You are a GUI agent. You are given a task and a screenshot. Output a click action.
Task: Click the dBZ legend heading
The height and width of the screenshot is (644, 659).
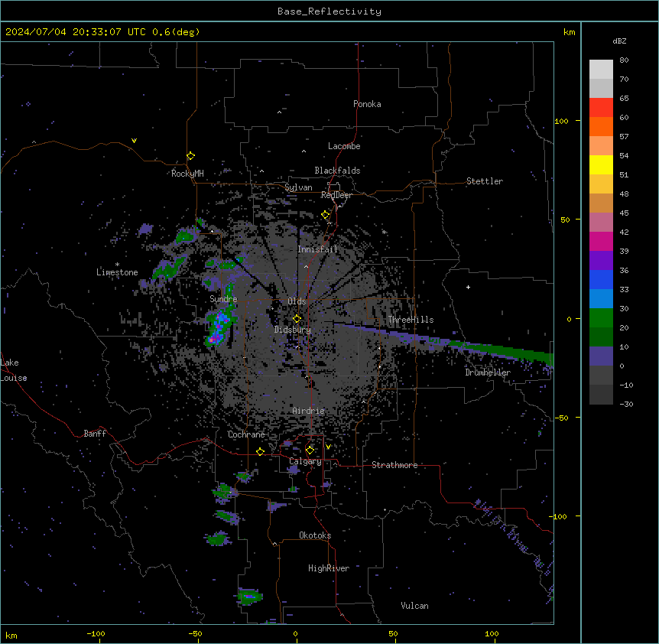click(619, 41)
